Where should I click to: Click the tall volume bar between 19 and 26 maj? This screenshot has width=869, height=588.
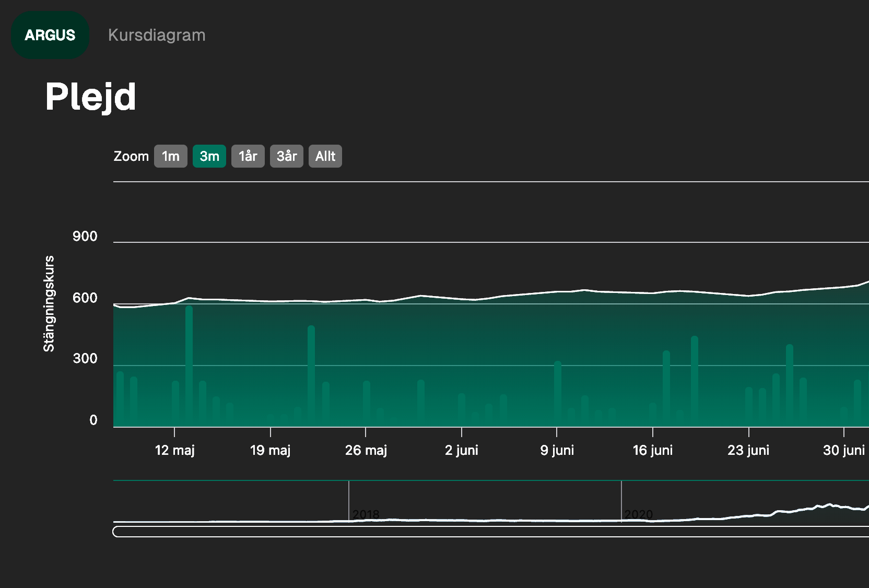point(311,375)
